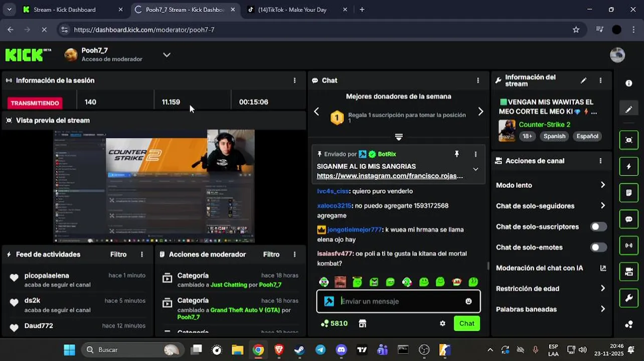Toggle the session info broadcast sidebar icon
Viewport: 644px width, 361px height.
[x=629, y=245]
